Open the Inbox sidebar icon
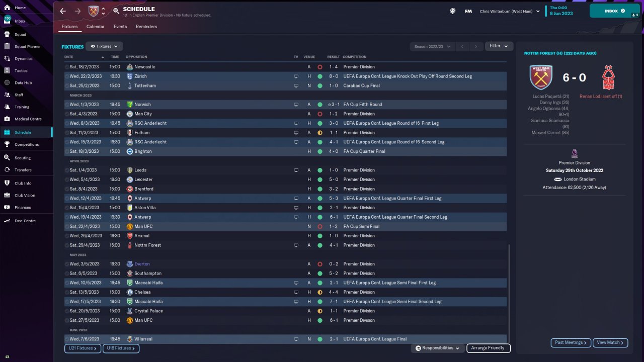 pos(7,21)
